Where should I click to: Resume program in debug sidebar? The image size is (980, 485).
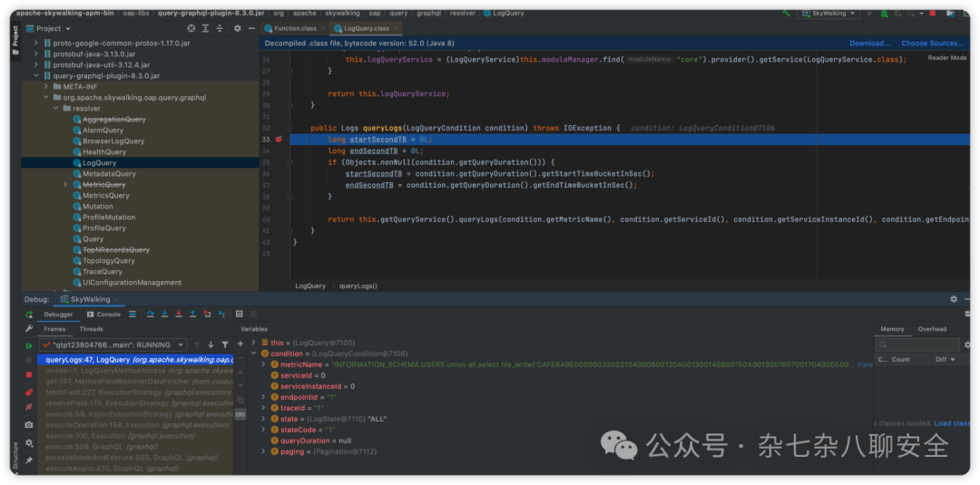tap(29, 345)
